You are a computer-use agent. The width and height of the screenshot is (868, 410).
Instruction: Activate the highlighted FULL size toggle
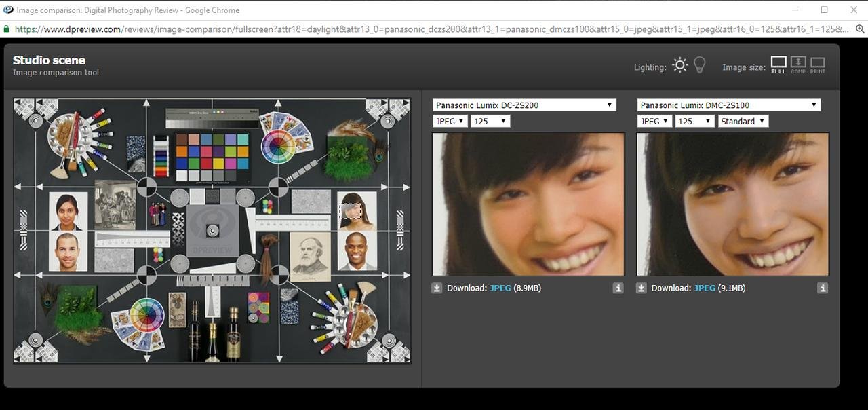coord(778,64)
